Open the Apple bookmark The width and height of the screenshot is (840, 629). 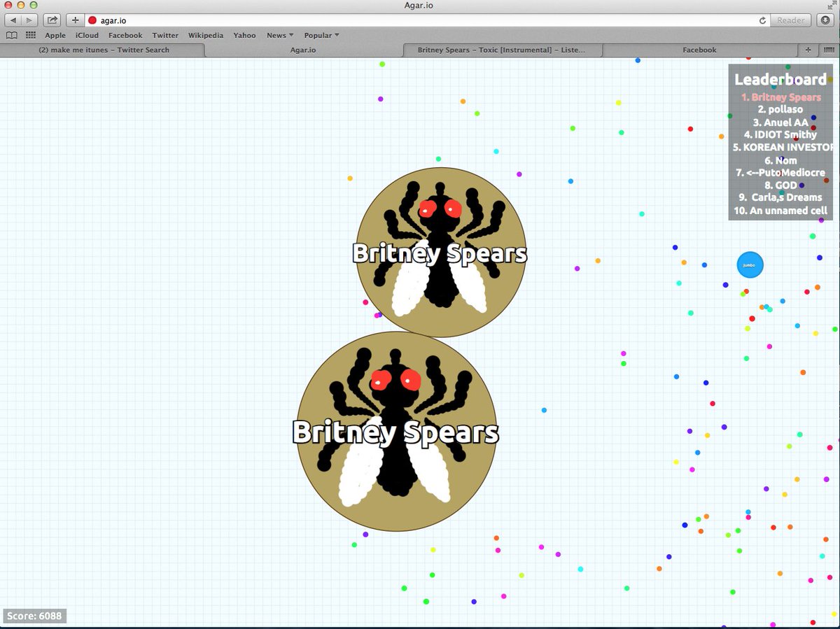point(55,35)
